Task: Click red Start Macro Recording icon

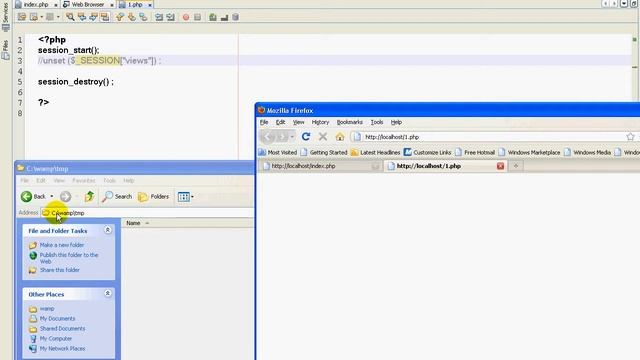Action: tap(186, 17)
